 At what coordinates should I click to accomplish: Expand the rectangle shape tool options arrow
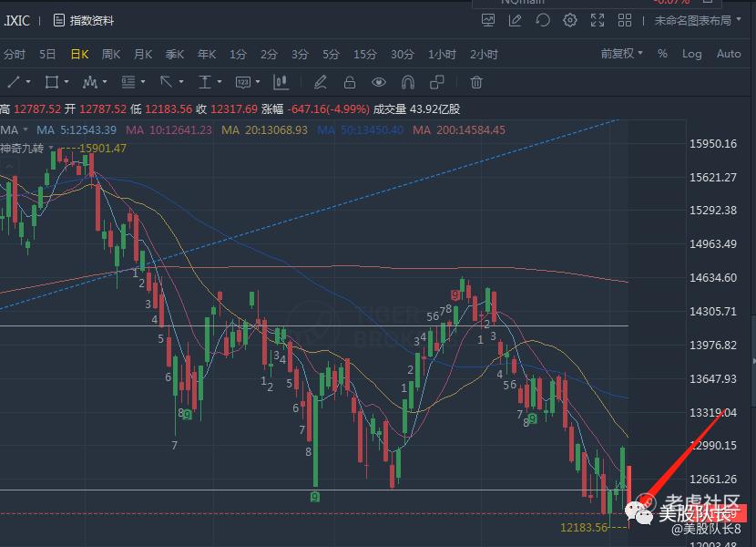(x=66, y=82)
